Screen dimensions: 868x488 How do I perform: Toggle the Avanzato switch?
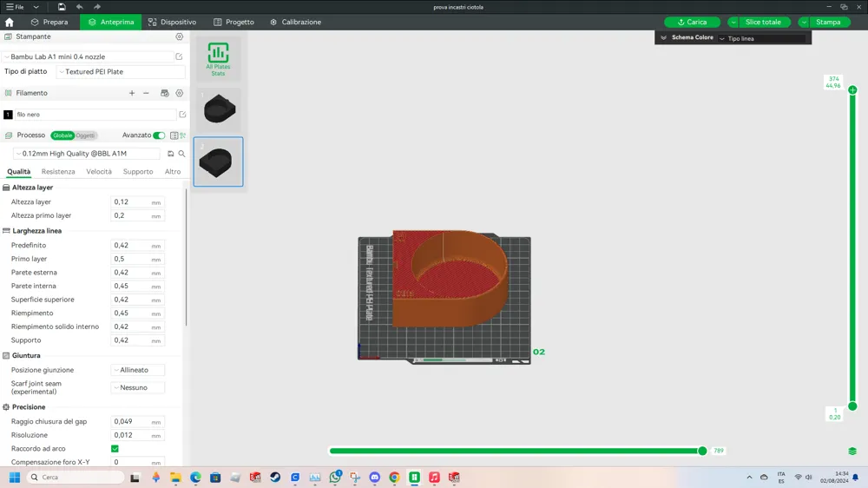(159, 135)
